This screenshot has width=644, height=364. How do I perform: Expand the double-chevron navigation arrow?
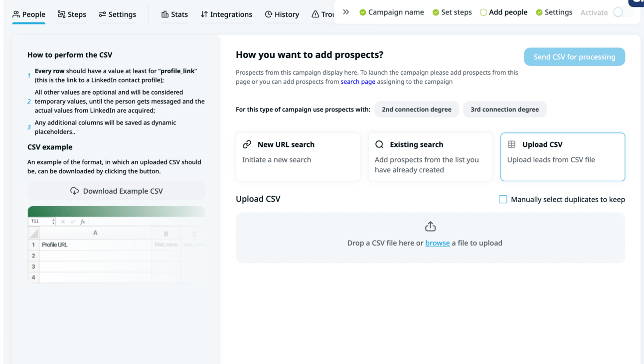pyautogui.click(x=346, y=12)
